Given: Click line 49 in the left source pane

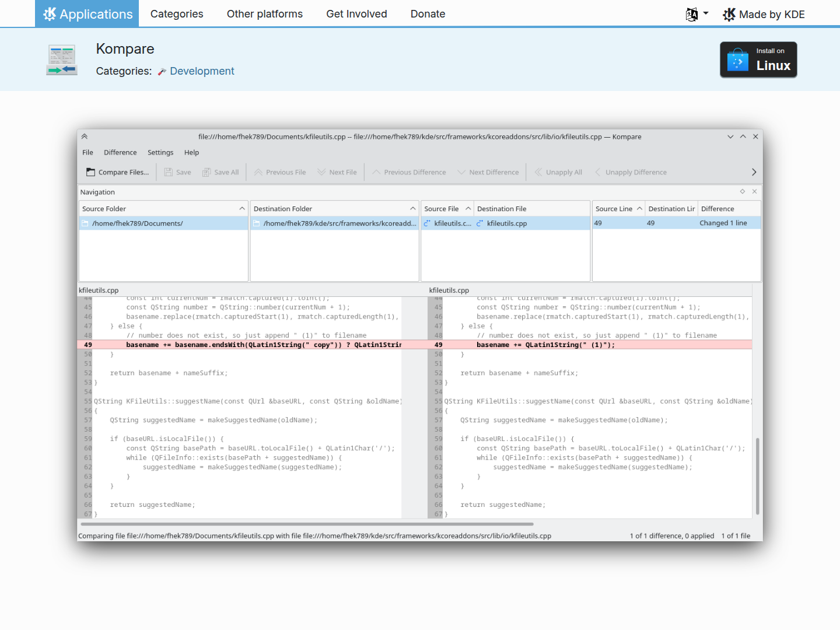Looking at the screenshot, I should [x=239, y=345].
